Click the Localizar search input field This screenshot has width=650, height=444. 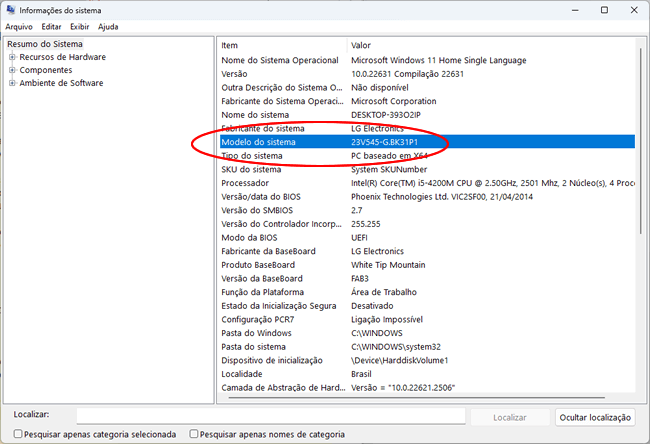tap(271, 416)
